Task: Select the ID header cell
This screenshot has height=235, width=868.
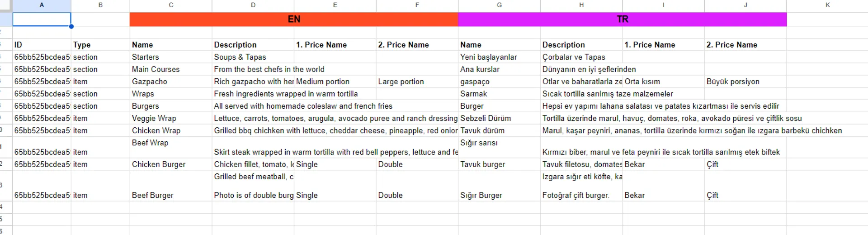Action: click(x=42, y=45)
